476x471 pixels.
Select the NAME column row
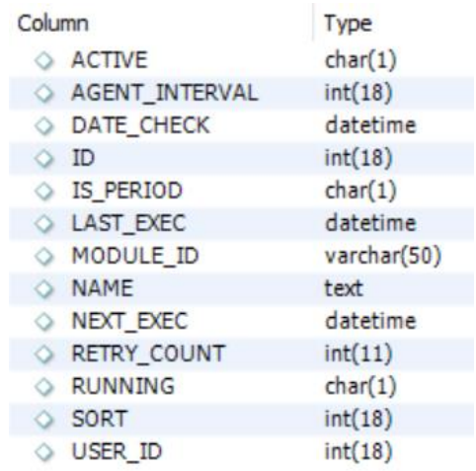tap(241, 289)
